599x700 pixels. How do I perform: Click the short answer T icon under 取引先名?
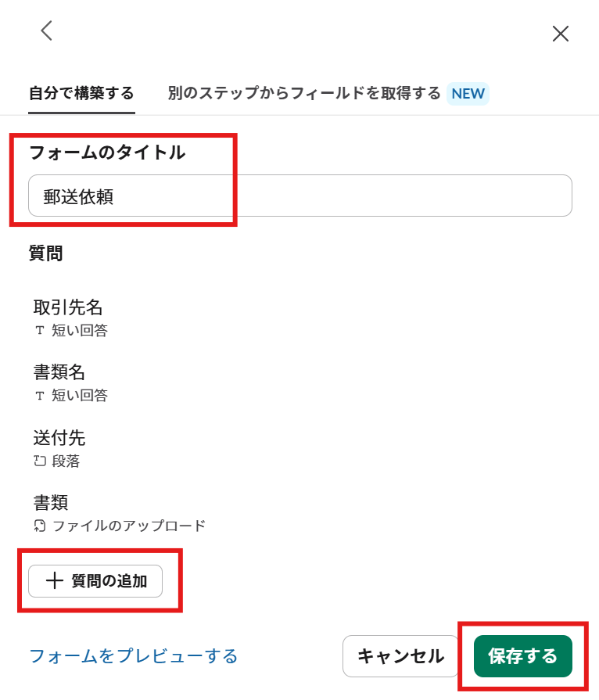tap(40, 331)
